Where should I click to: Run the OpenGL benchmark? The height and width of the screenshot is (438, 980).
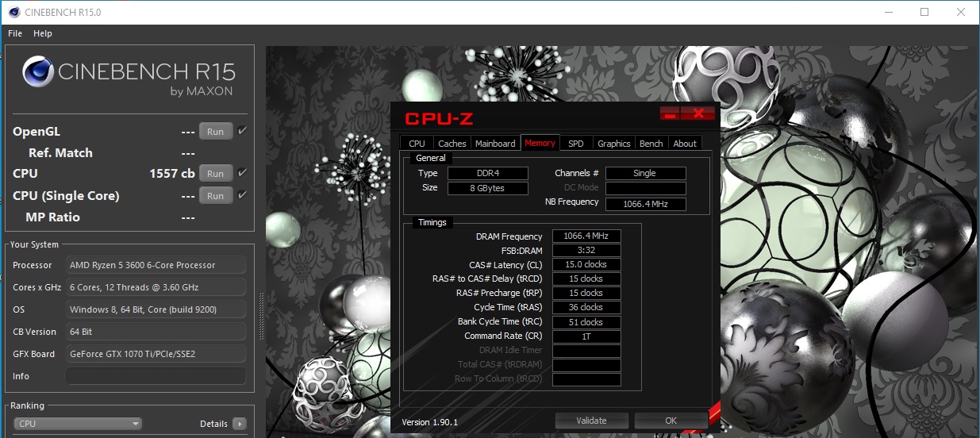pos(216,132)
